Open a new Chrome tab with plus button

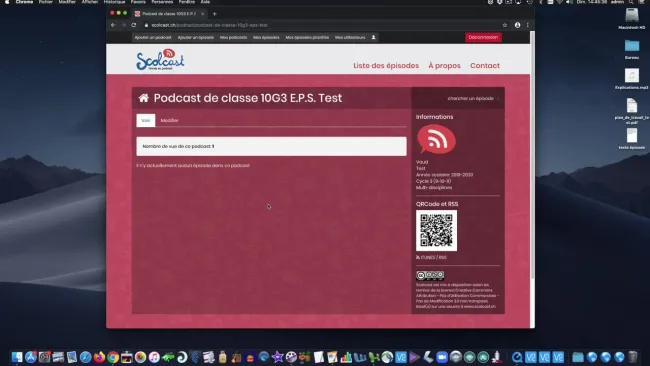[x=214, y=14]
